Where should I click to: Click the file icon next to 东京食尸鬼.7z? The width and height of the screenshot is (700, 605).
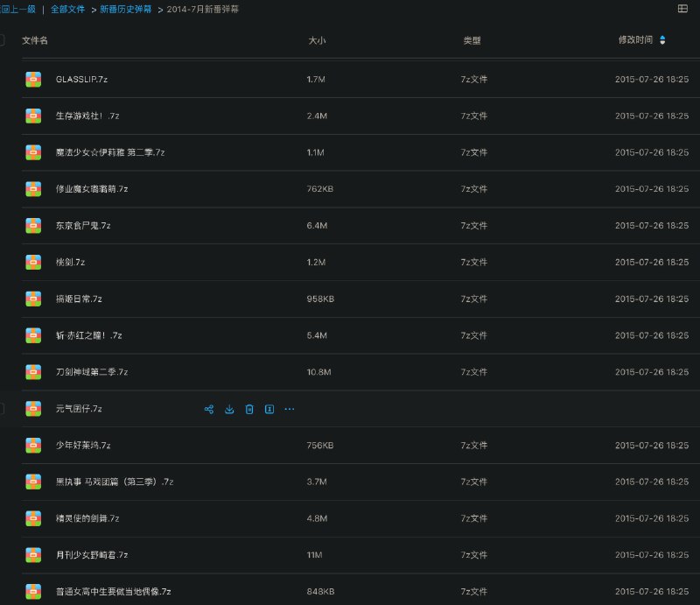[x=32, y=225]
